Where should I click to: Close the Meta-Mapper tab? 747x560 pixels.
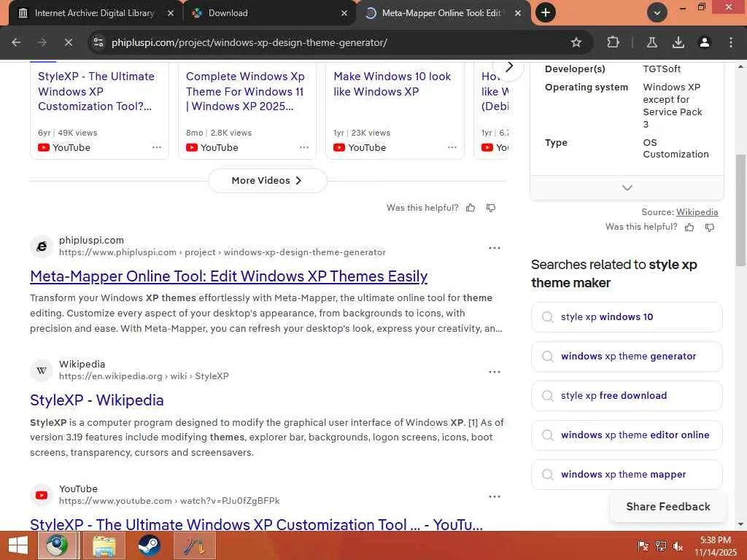click(x=518, y=13)
